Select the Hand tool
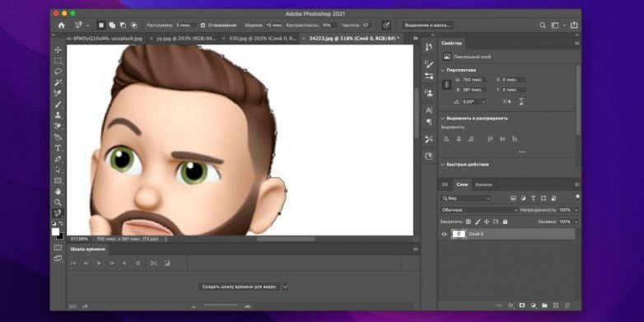644x322 pixels. 58,191
